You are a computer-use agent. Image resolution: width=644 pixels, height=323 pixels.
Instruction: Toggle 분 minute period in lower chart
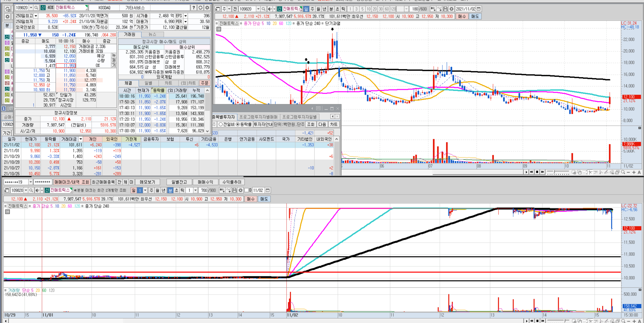tap(170, 190)
